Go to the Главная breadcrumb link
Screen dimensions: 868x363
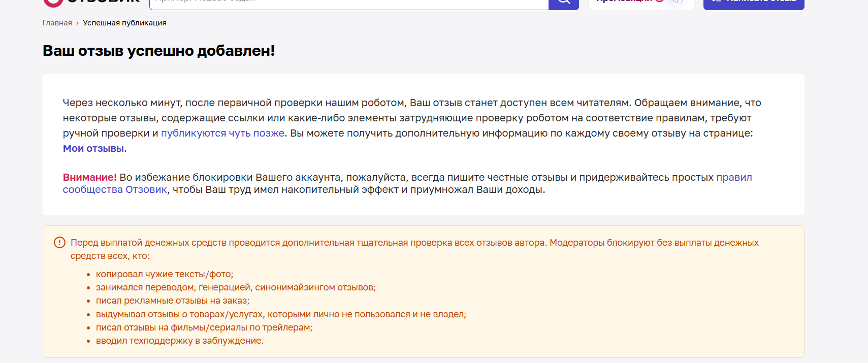[57, 23]
